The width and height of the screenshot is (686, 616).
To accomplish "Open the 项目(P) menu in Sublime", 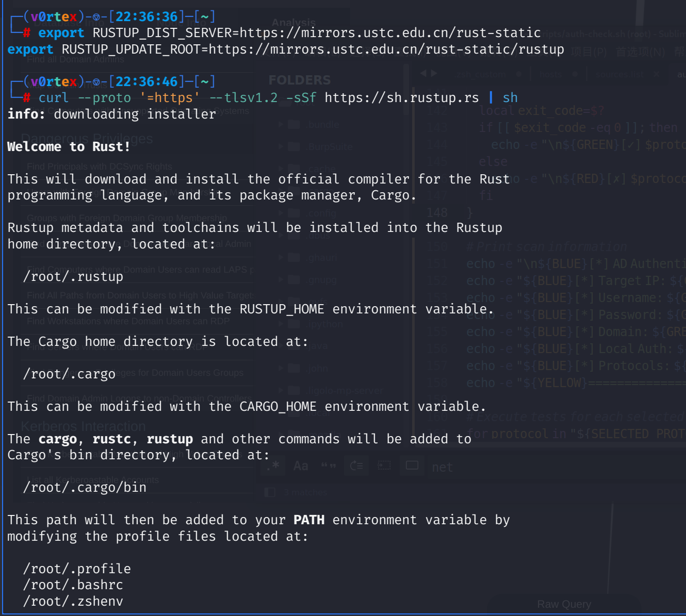I will [589, 52].
